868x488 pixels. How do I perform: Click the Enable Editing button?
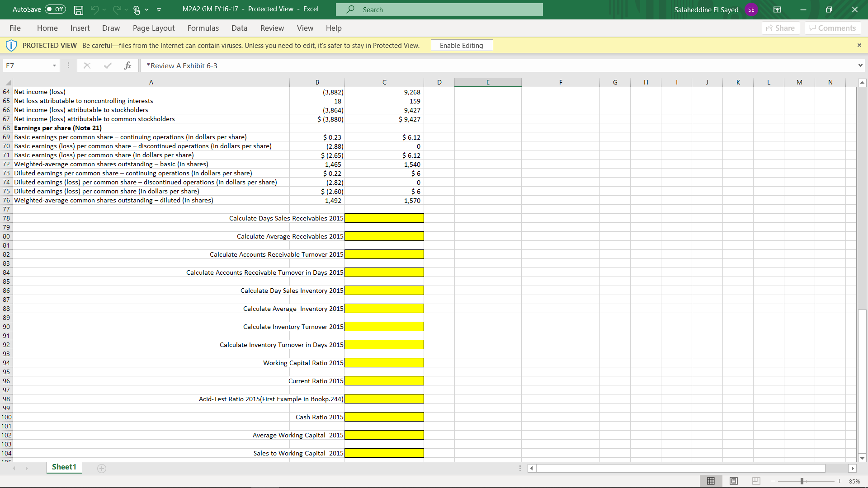pyautogui.click(x=461, y=45)
